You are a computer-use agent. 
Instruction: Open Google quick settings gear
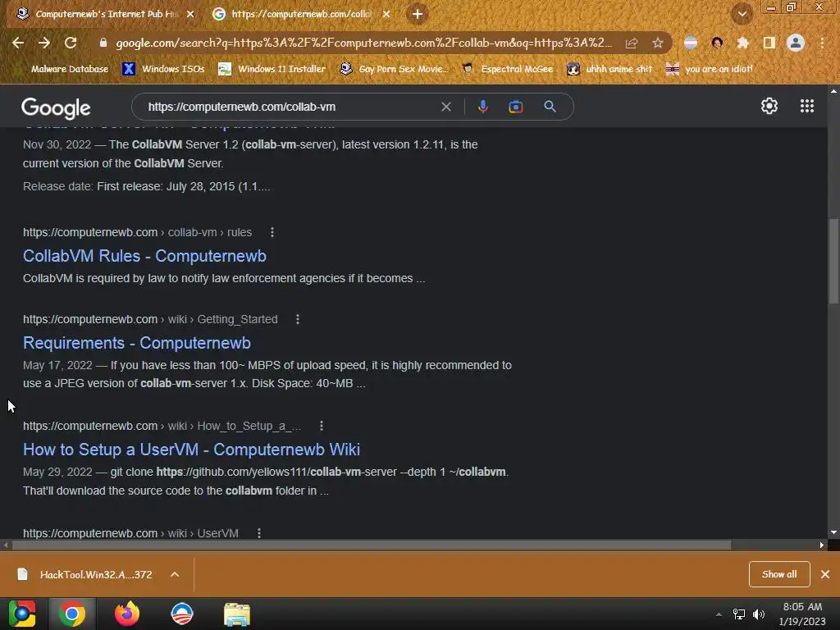769,106
